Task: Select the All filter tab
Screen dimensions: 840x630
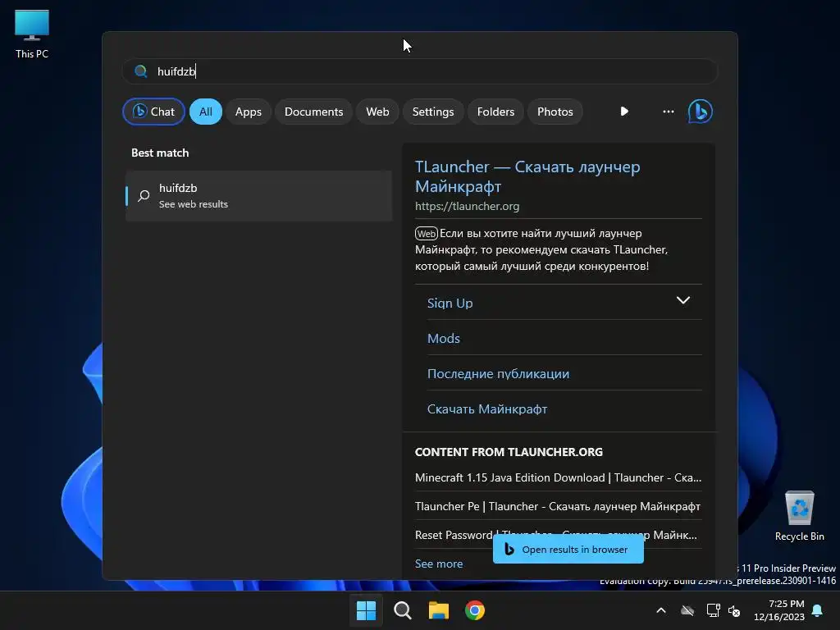Action: pos(206,112)
